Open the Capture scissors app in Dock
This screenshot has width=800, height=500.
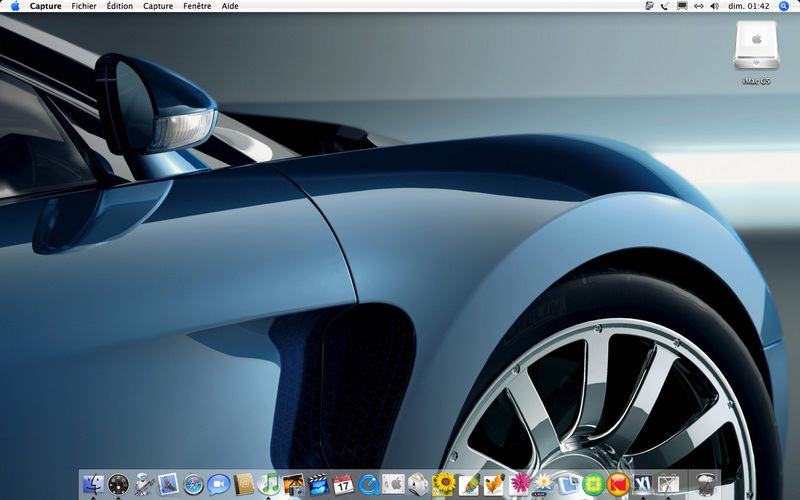668,484
